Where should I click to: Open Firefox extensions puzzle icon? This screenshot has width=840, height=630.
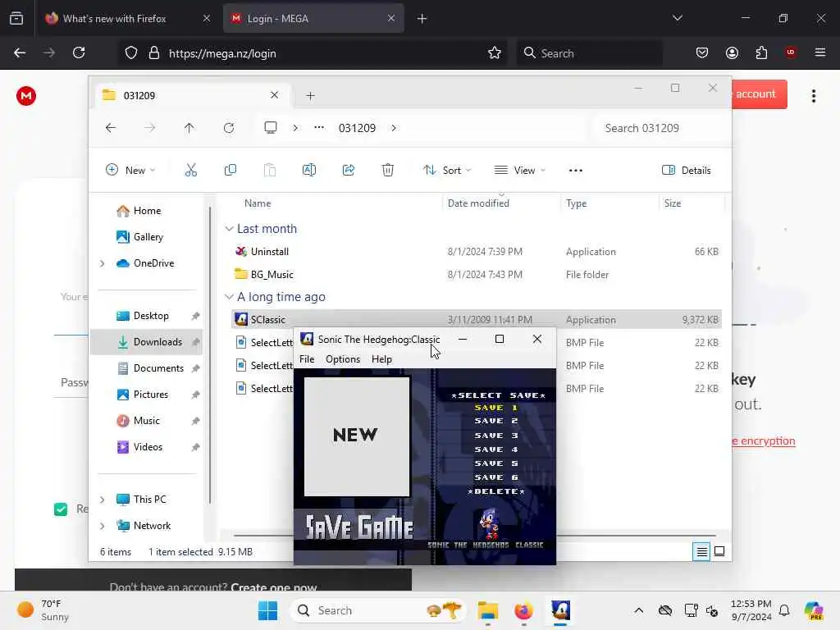(761, 52)
